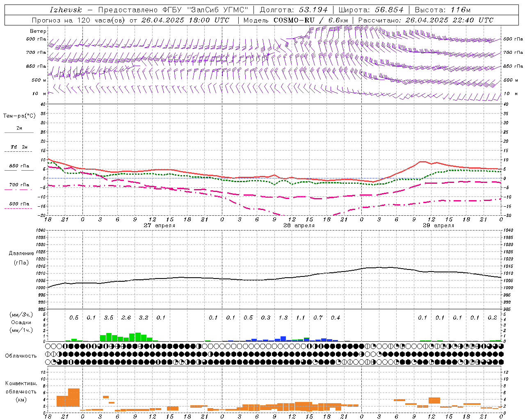Click the tallest orange convective cloud bar
Screen dimensions: 525x420
[x=74, y=397]
